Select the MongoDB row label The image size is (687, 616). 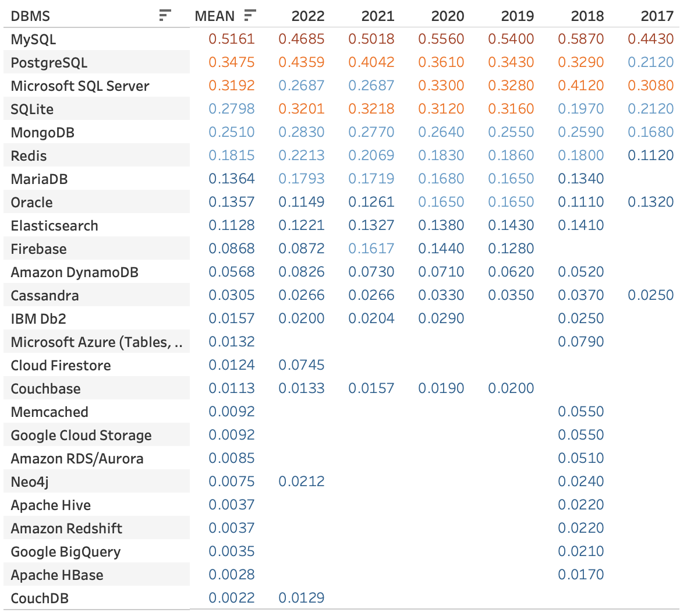[x=43, y=132]
